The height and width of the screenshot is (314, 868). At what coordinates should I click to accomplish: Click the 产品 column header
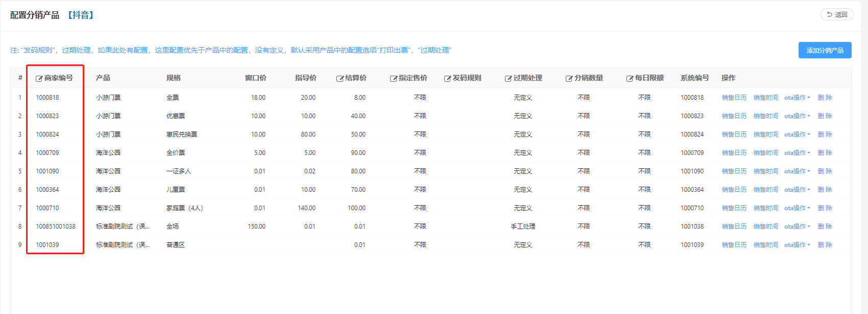[103, 78]
